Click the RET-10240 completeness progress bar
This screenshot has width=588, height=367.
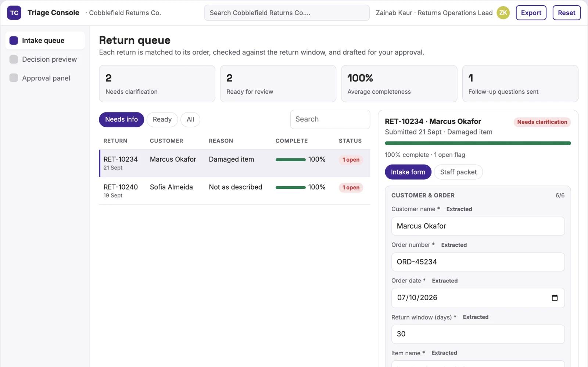[290, 187]
